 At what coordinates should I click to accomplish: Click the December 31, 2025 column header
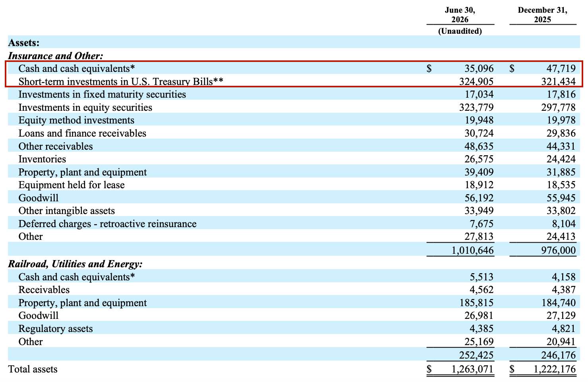542,15
